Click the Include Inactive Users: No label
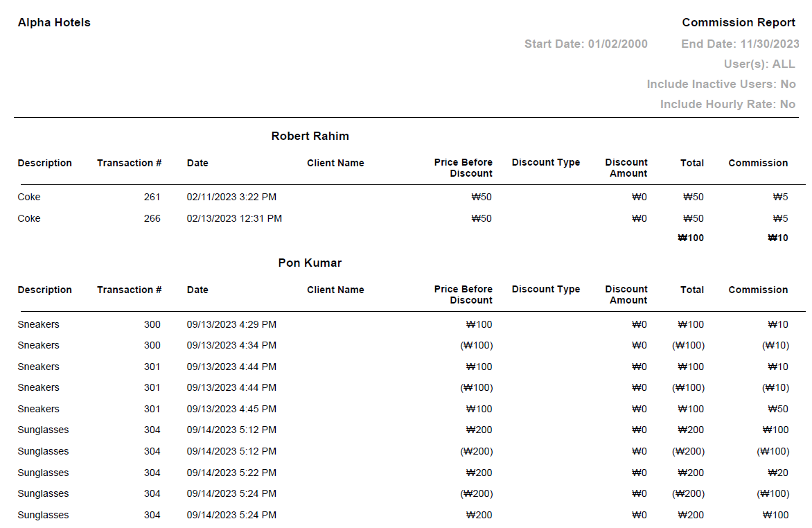Screen dimensions: 812x528 coord(721,84)
